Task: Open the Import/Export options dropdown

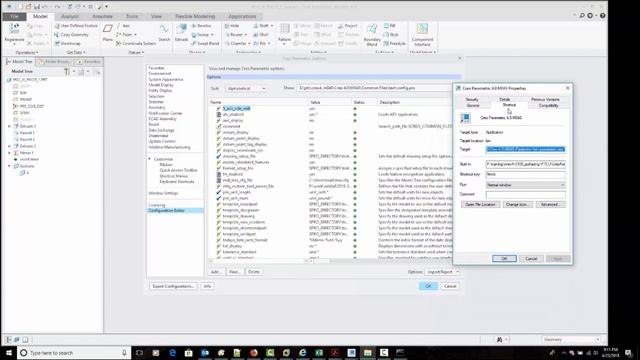Action: 442,272
